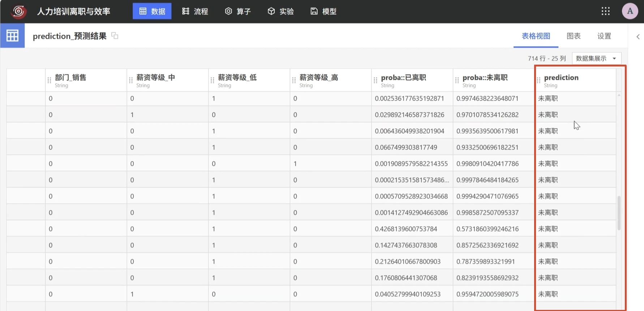Open the 算子 tab
This screenshot has width=644, height=311.
point(238,11)
